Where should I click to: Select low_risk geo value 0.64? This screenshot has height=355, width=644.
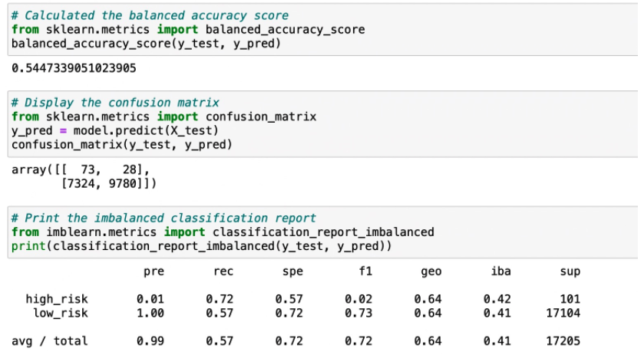(428, 313)
